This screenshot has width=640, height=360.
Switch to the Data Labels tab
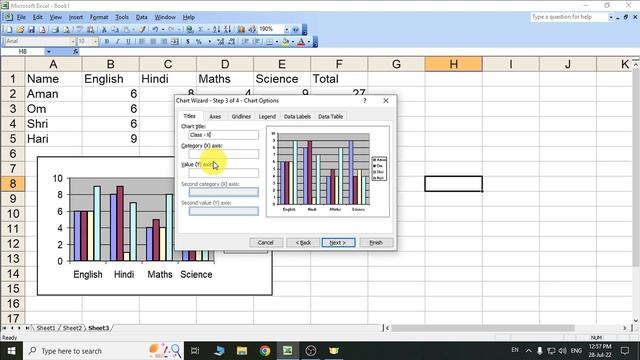(297, 116)
